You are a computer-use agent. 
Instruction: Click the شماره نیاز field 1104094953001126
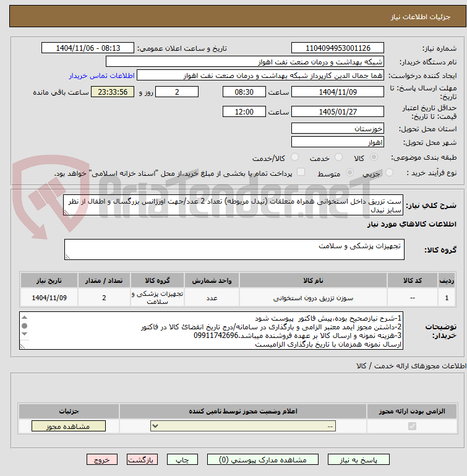click(338, 48)
